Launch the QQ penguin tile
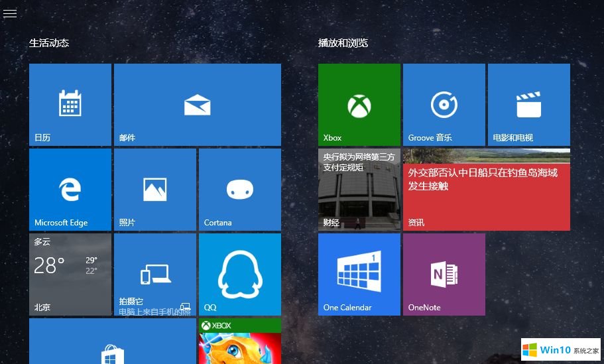Viewport: 604px width, 364px height. (x=240, y=274)
